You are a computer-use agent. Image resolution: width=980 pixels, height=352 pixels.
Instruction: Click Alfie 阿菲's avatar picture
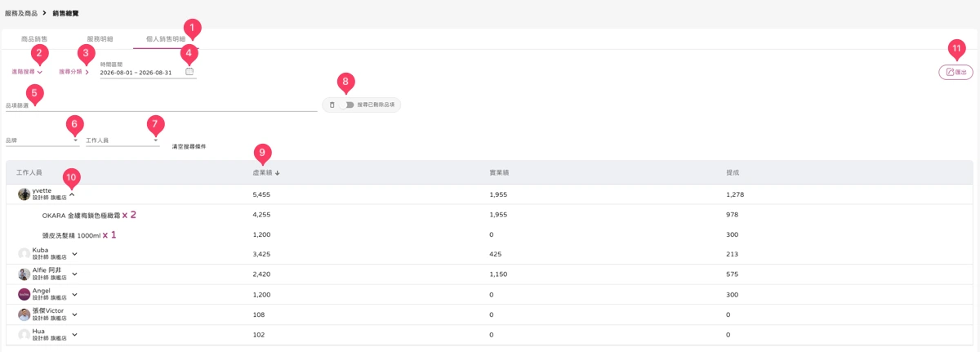pos(24,274)
